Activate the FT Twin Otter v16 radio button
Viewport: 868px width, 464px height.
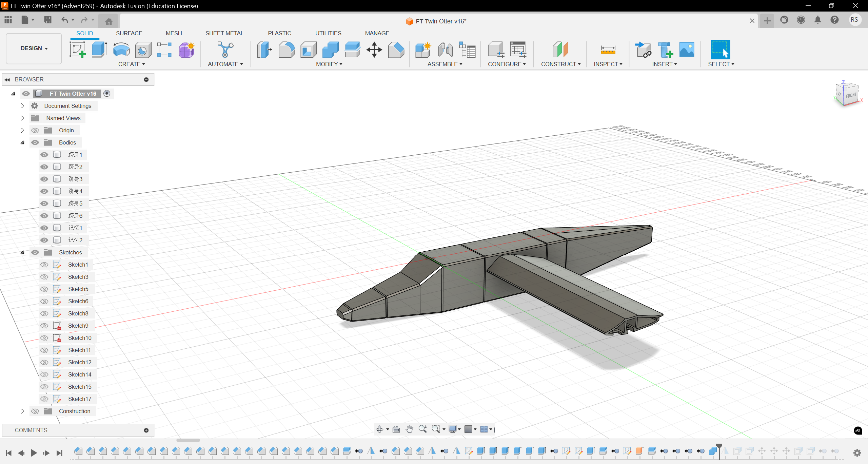[x=107, y=94]
